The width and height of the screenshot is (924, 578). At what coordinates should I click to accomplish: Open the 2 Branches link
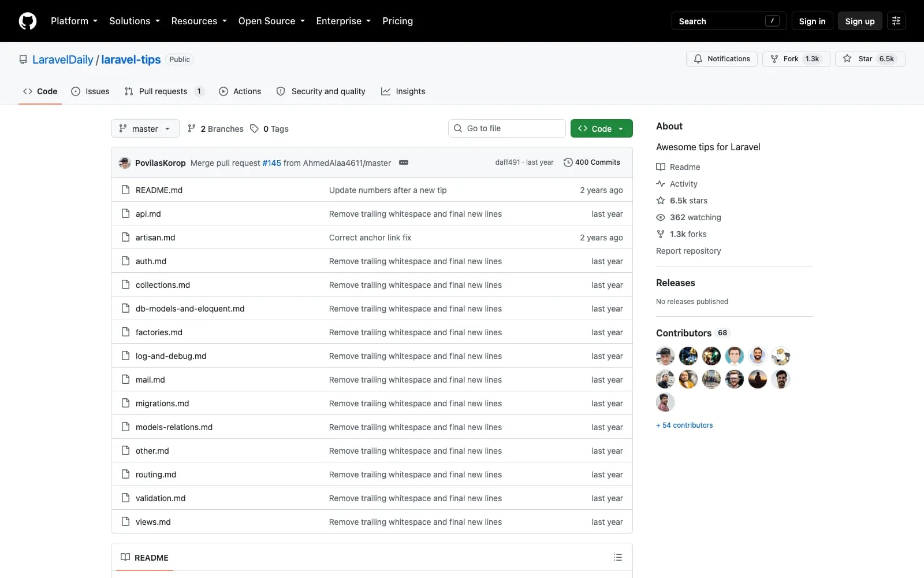coord(215,129)
